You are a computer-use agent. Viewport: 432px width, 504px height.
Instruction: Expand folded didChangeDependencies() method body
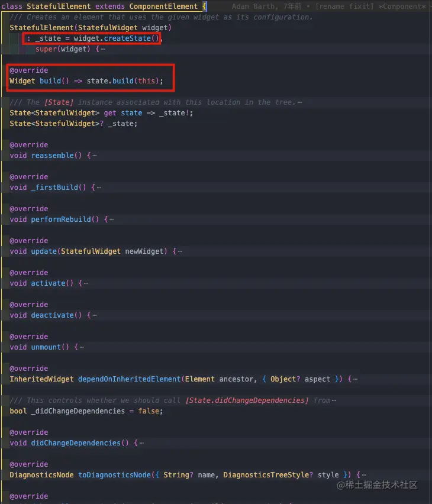141,443
